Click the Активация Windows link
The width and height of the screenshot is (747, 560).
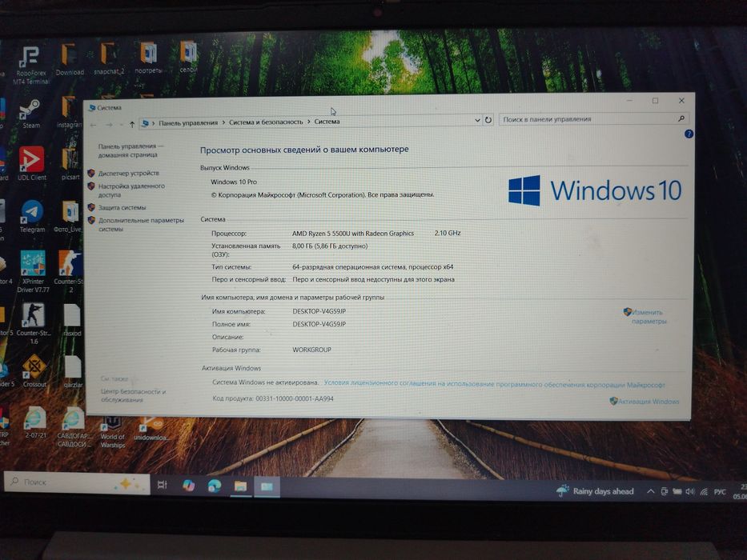pyautogui.click(x=649, y=402)
